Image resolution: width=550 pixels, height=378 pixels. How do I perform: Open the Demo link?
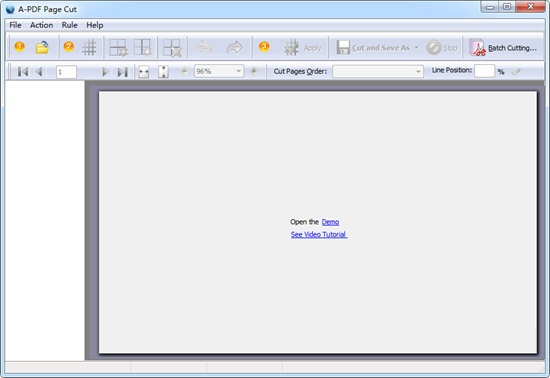click(x=330, y=222)
